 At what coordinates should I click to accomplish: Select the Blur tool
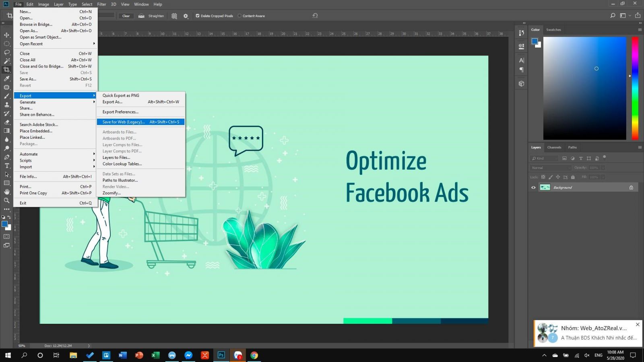(6, 140)
